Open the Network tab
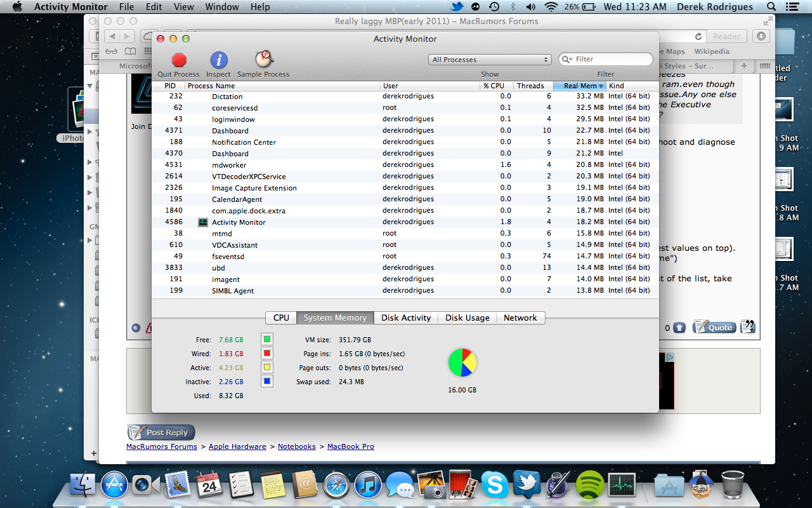Image resolution: width=812 pixels, height=508 pixels. click(x=520, y=317)
